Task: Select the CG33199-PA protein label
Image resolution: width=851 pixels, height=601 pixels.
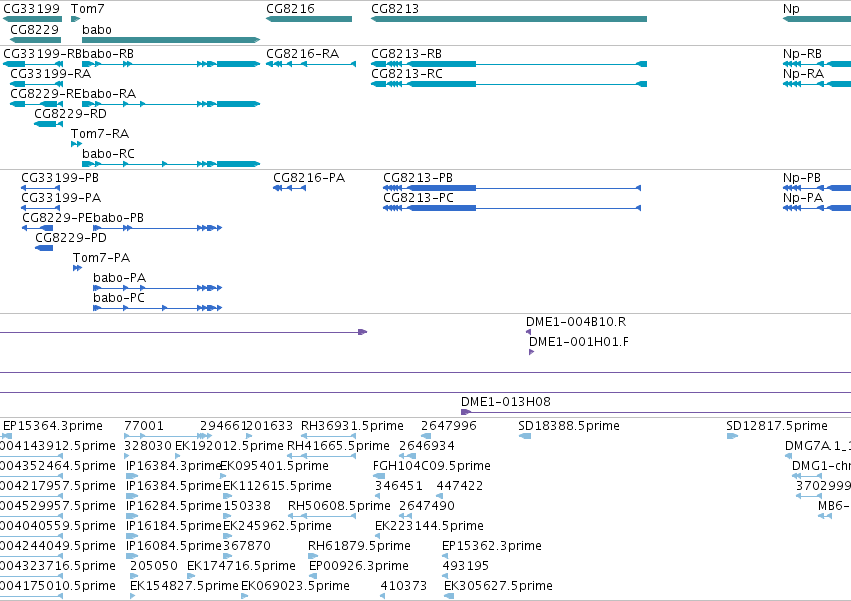Action: 61,198
